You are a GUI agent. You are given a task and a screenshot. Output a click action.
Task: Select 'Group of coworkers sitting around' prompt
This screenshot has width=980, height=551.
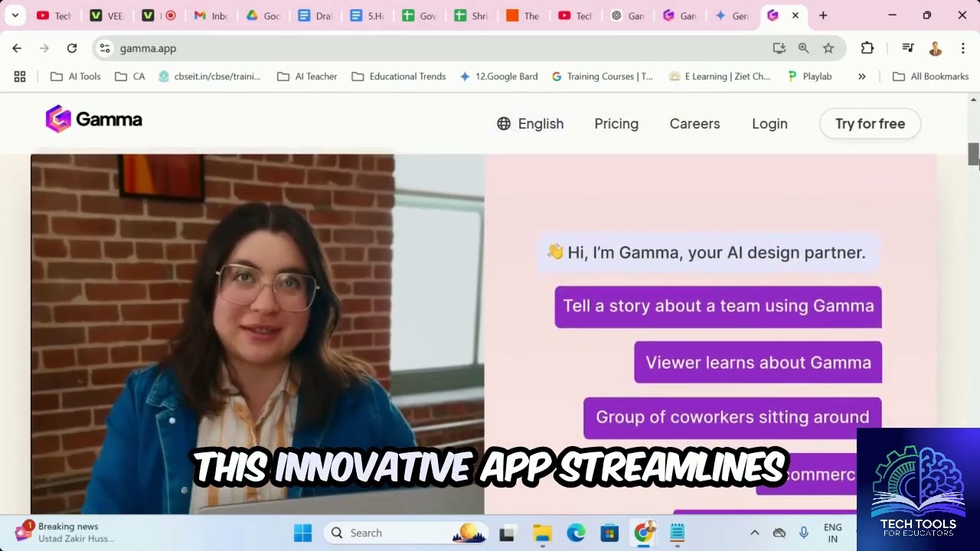(732, 417)
